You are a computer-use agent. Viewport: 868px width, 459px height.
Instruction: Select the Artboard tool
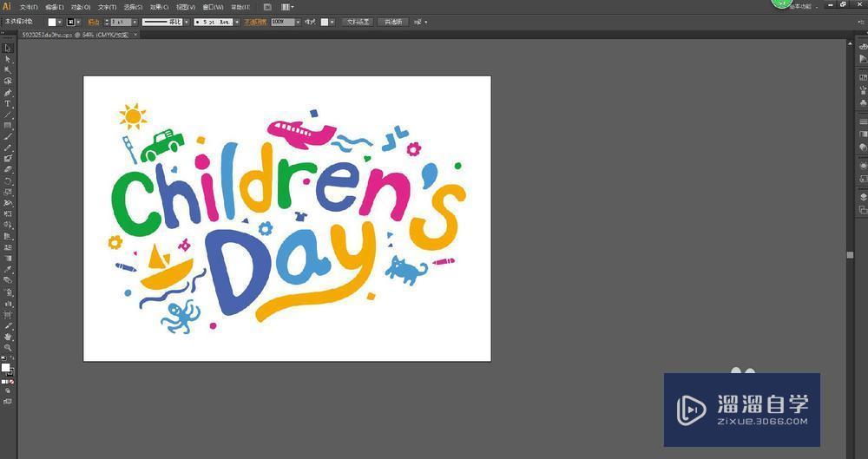(8, 314)
